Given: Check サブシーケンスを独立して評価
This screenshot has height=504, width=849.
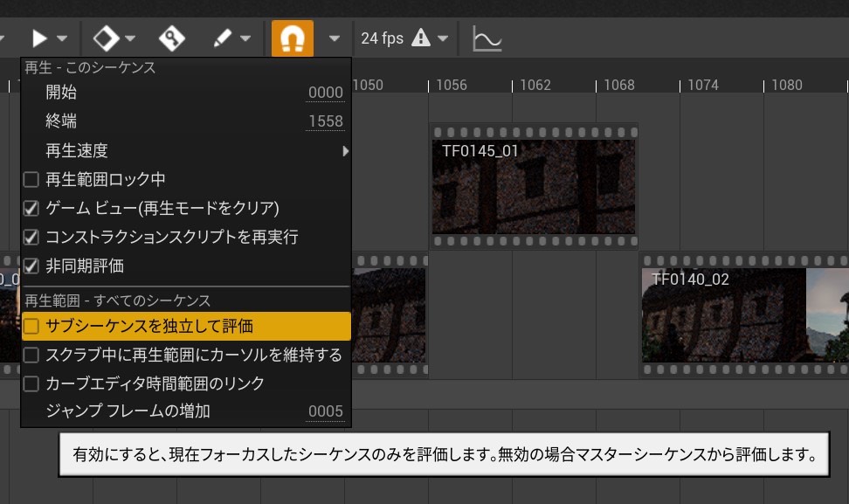Looking at the screenshot, I should click(31, 326).
